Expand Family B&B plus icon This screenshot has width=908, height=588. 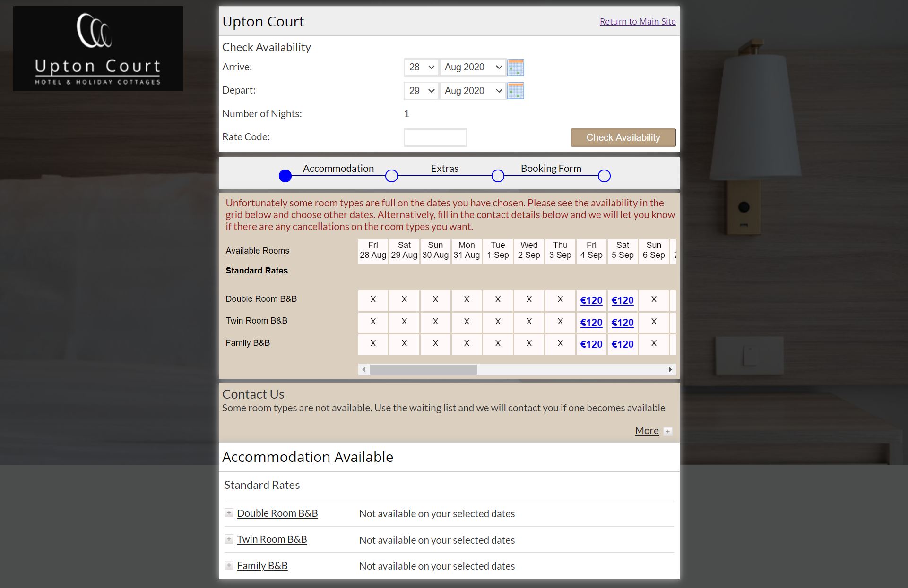click(229, 565)
